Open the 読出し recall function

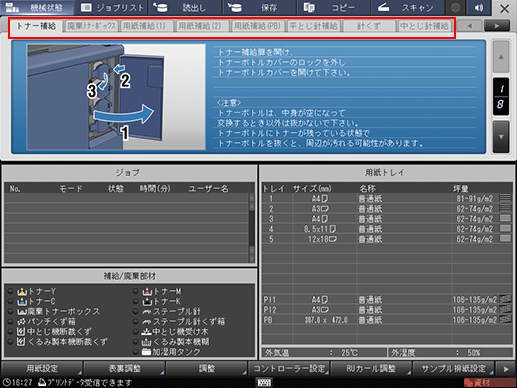(x=186, y=7)
